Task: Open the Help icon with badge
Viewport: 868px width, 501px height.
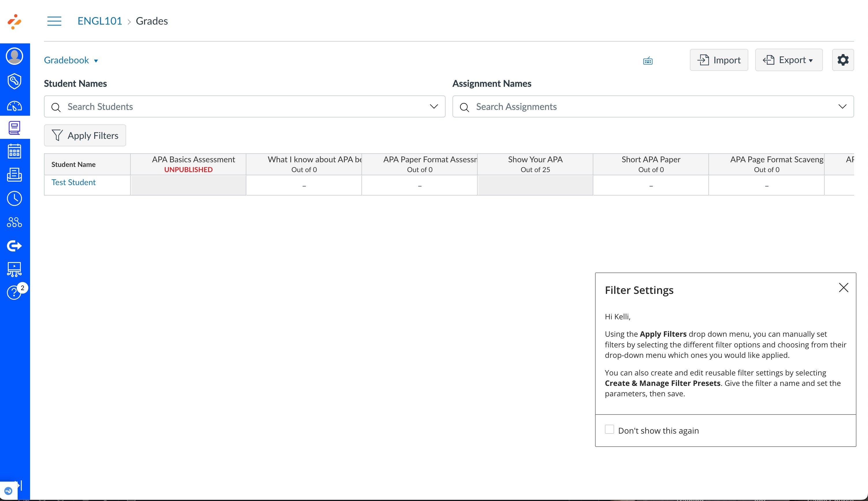Action: pos(14,292)
